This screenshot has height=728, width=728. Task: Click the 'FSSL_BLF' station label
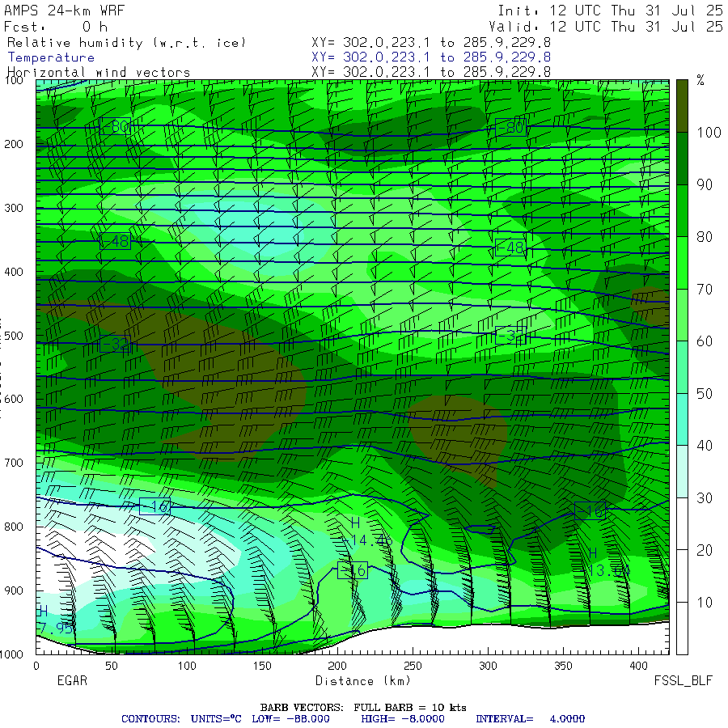pos(683,680)
